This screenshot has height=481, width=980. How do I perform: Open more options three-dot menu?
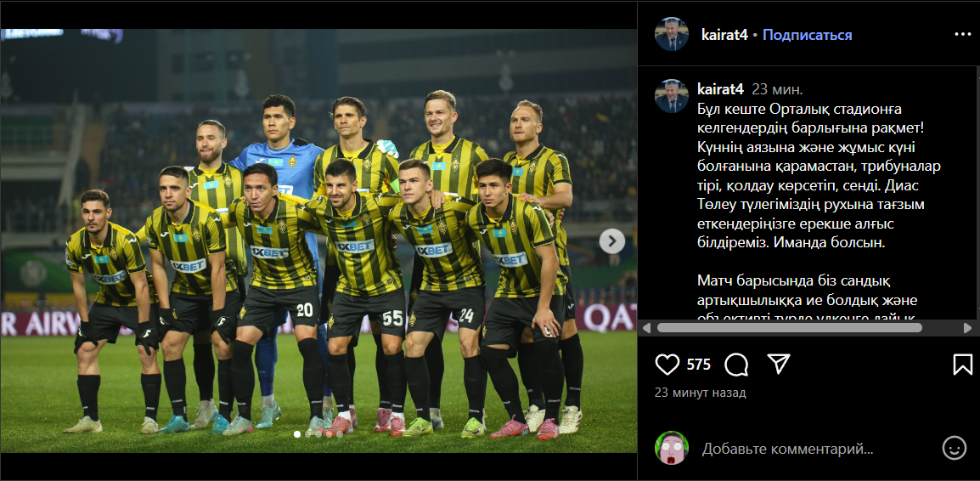coord(962,34)
